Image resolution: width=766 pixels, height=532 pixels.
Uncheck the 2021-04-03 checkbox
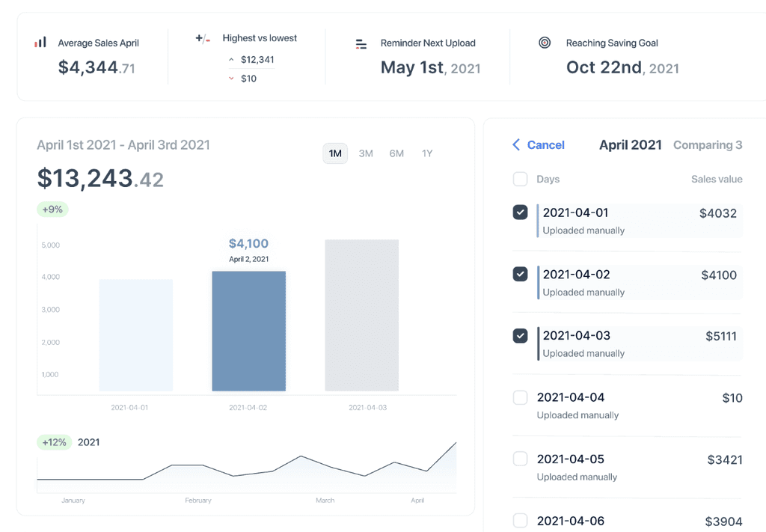(x=521, y=336)
